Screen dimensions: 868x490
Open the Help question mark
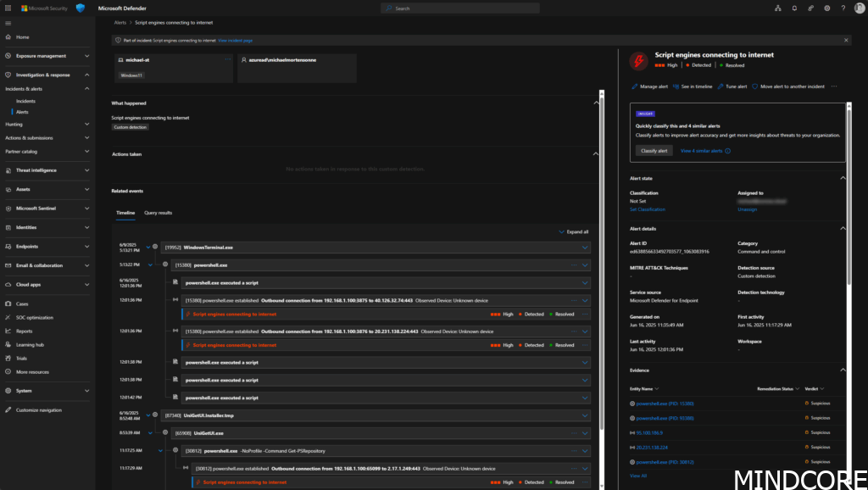[843, 8]
